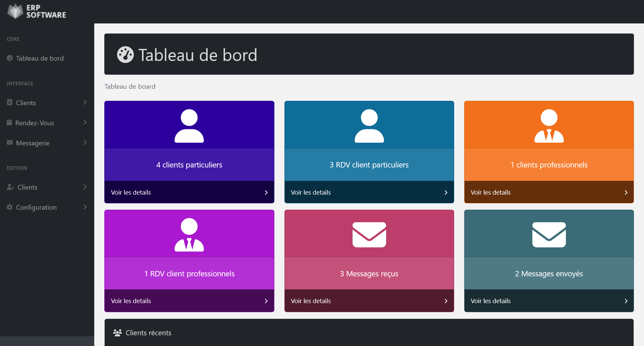644x346 pixels.
Task: Click the Clients récents panel header
Action: [369, 333]
